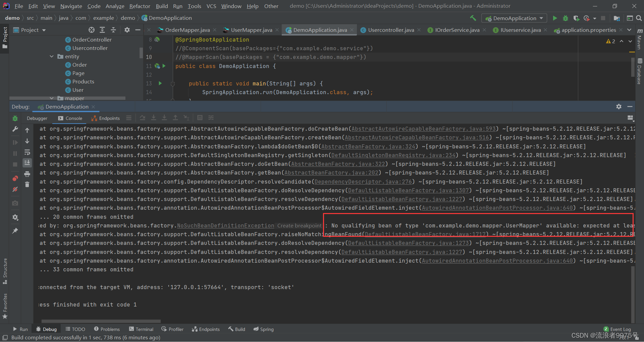Open Maven tool window side tab
The width and height of the screenshot is (644, 342).
[x=640, y=39]
